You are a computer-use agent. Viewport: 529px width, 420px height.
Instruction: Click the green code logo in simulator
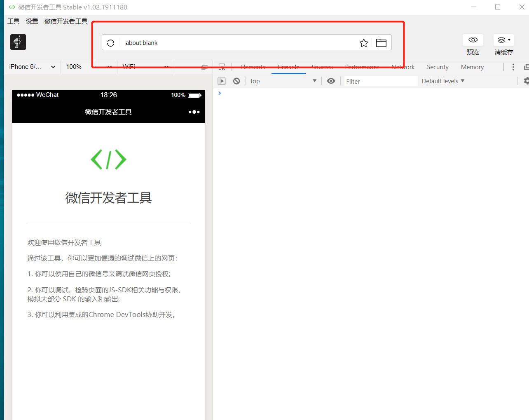(x=108, y=160)
